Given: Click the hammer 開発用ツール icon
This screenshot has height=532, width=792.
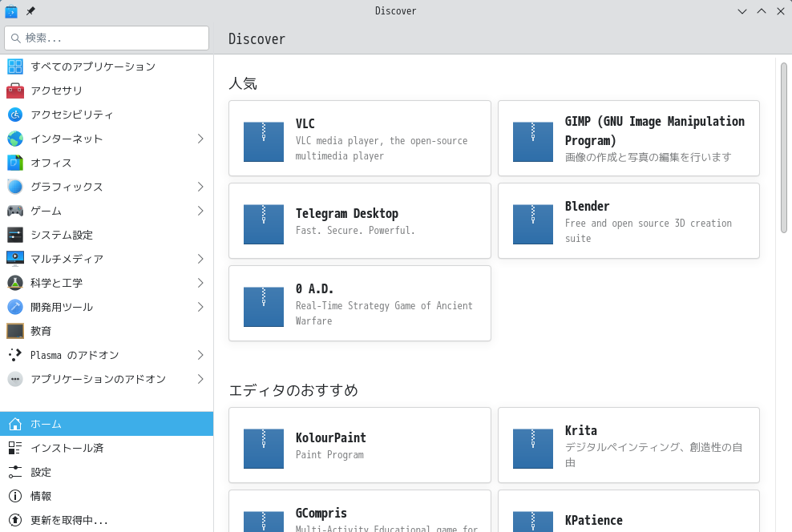Looking at the screenshot, I should tap(15, 307).
